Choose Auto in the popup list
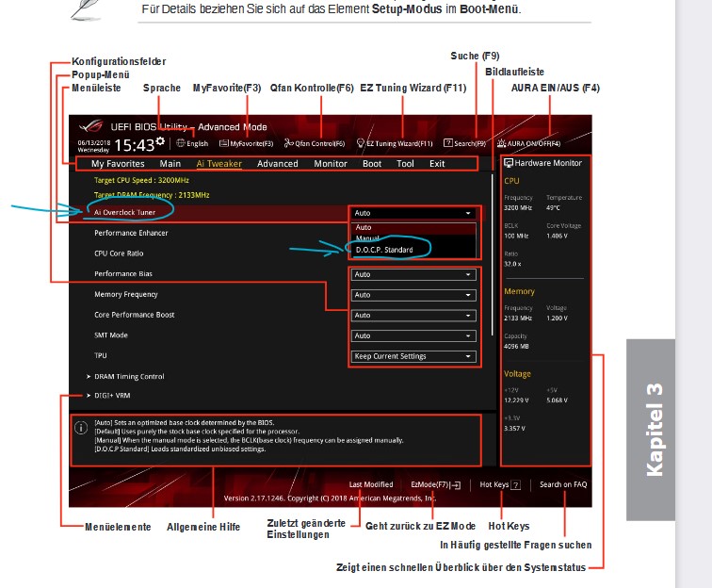The height and width of the screenshot is (588, 712). click(413, 228)
